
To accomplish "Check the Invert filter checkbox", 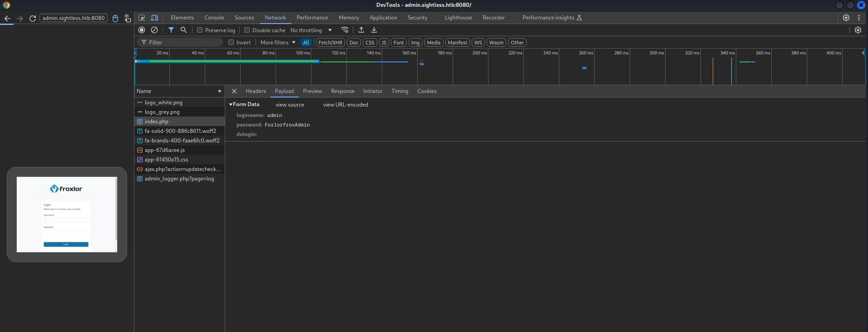I will pyautogui.click(x=231, y=42).
